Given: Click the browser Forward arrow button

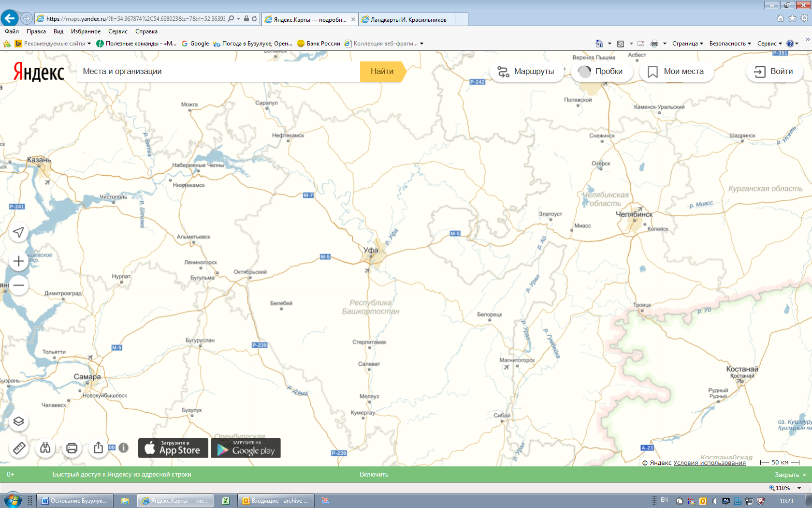Looking at the screenshot, I should point(27,18).
